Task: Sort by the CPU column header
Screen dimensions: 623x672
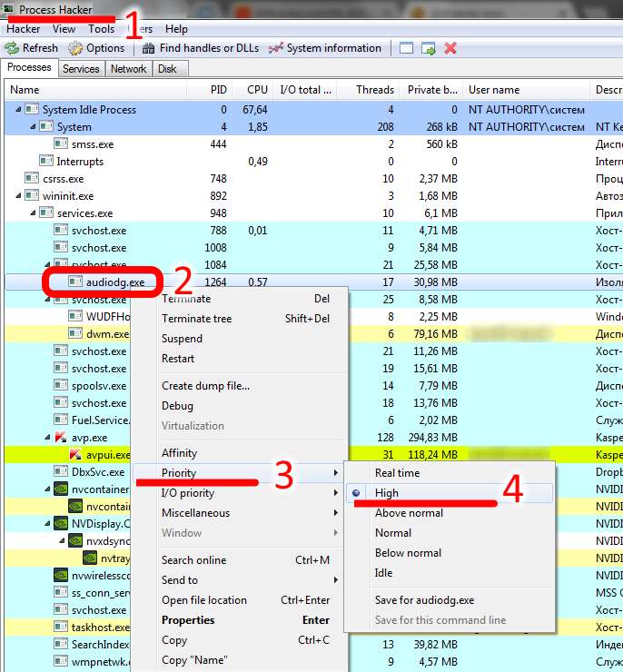Action: pyautogui.click(x=252, y=90)
